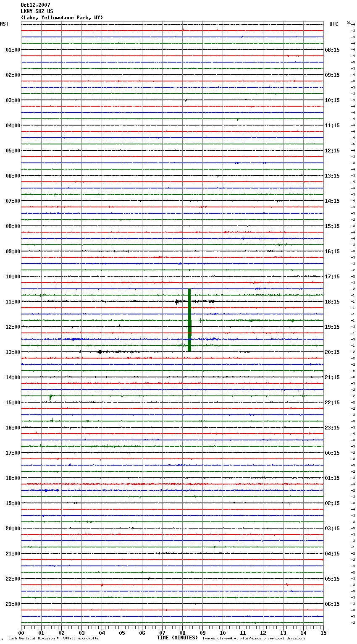The image size is (357, 644).
Task: Click the location text Lake, Yellowstone Park, WY
Action: 62,18
